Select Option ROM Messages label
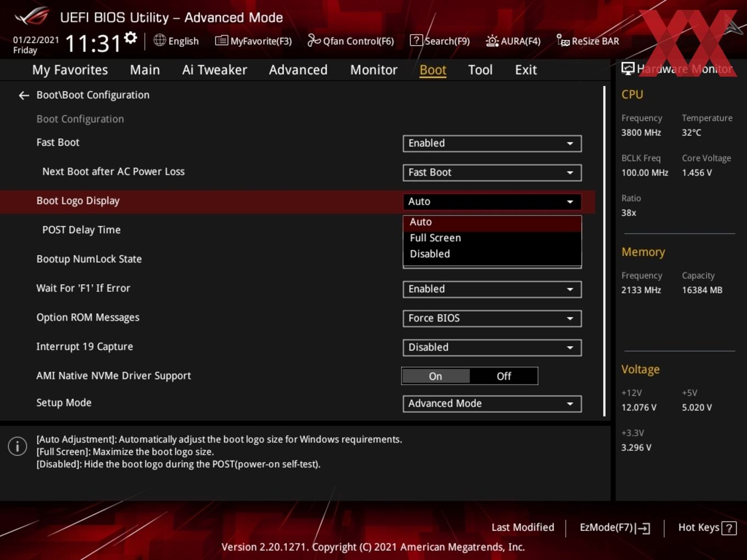This screenshot has width=747, height=560. click(88, 317)
